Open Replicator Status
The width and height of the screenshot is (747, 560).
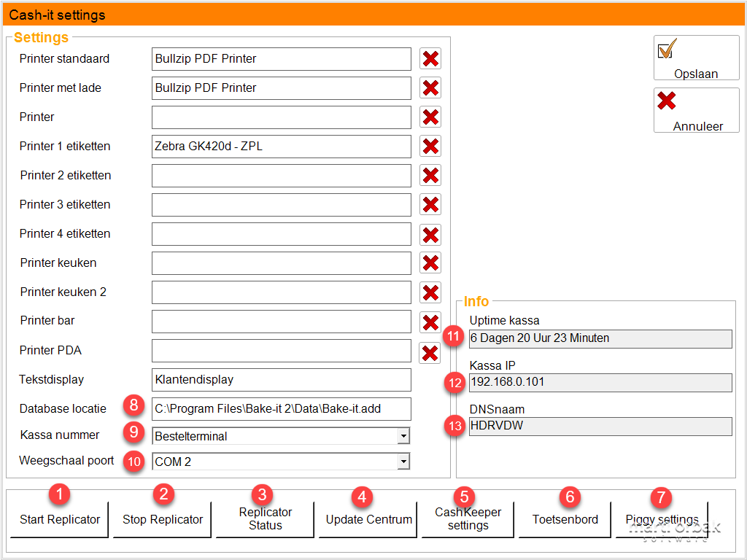[x=266, y=519]
